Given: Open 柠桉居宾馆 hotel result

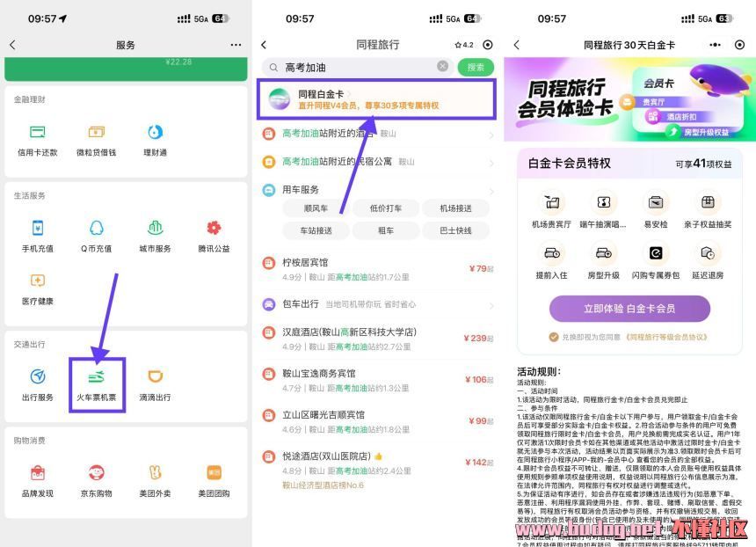Looking at the screenshot, I should point(376,269).
